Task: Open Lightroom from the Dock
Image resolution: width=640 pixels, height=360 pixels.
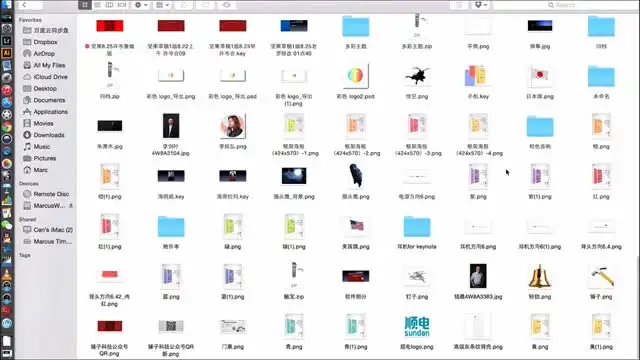Action: point(7,40)
